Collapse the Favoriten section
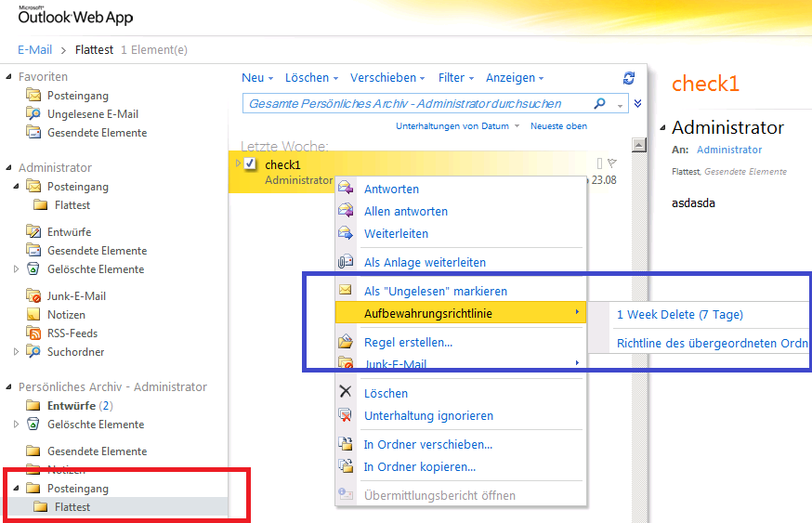This screenshot has width=812, height=523. (x=9, y=77)
